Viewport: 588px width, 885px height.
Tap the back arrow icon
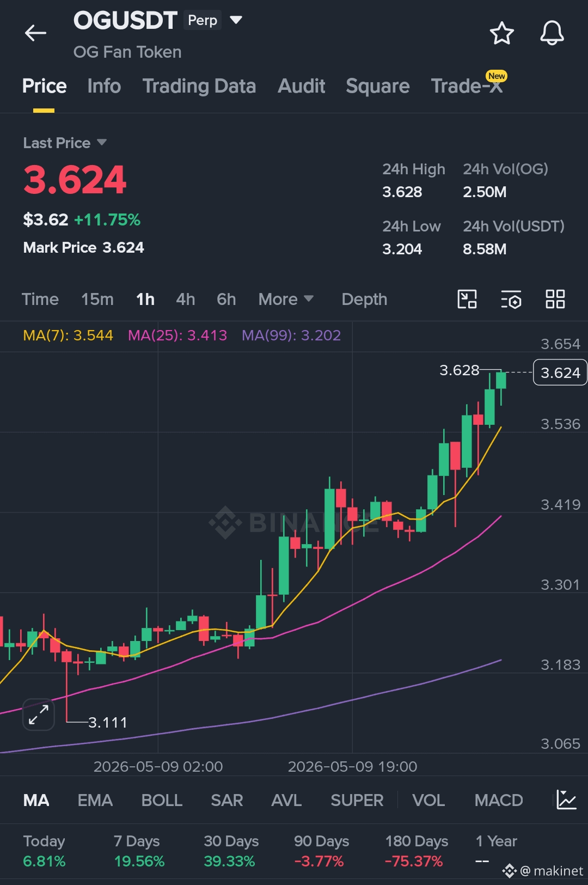click(x=35, y=33)
